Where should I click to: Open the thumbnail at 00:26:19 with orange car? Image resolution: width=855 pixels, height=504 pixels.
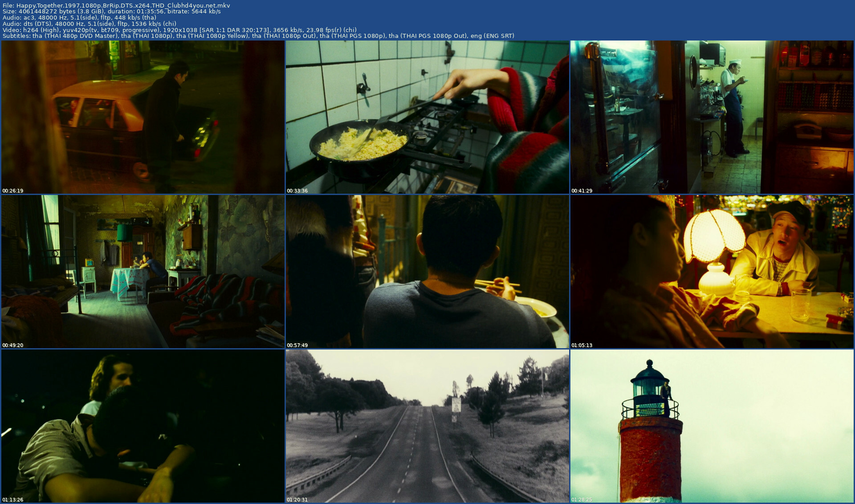143,117
